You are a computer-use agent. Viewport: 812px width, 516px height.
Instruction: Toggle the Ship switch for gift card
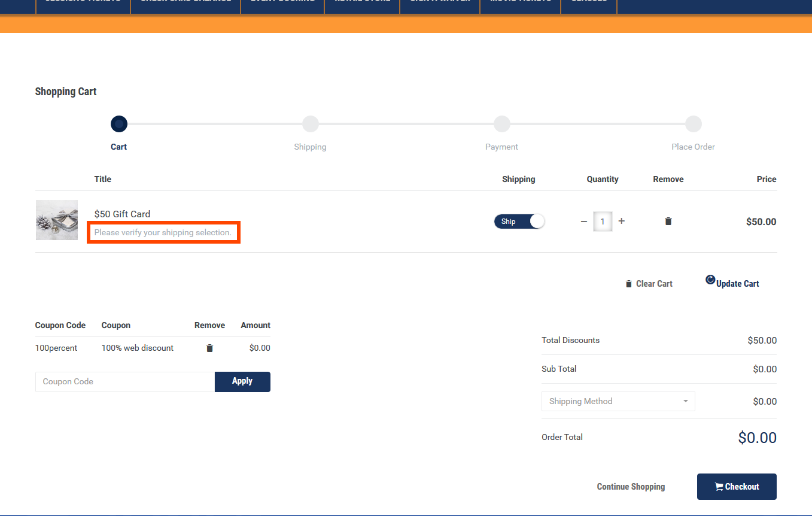click(x=519, y=221)
